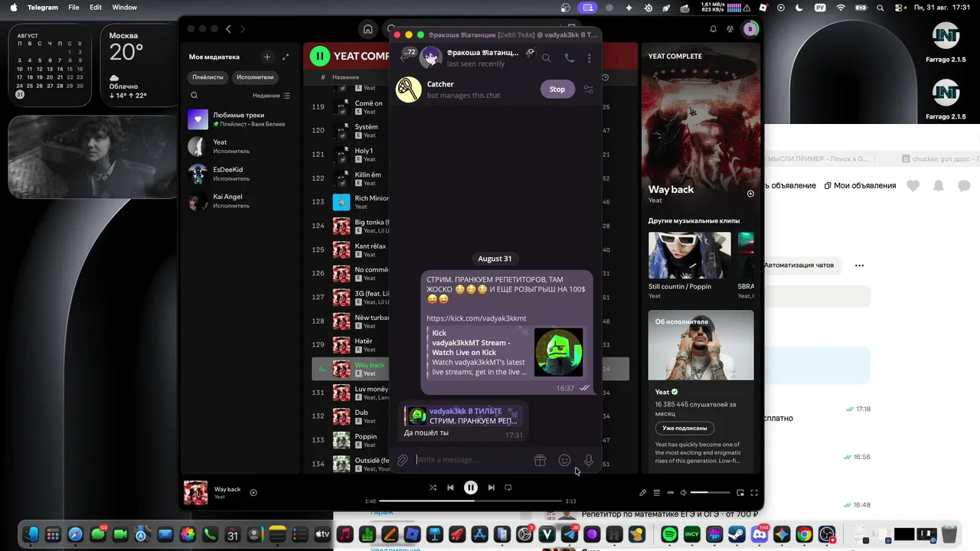Toggle the lyrics microphone icon in Spotify

643,493
